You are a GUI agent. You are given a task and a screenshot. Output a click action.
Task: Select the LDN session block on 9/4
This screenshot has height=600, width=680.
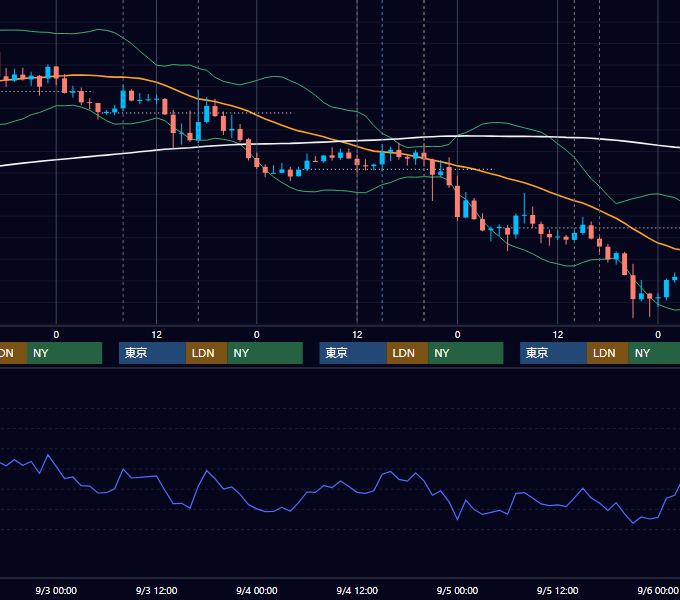pos(407,353)
